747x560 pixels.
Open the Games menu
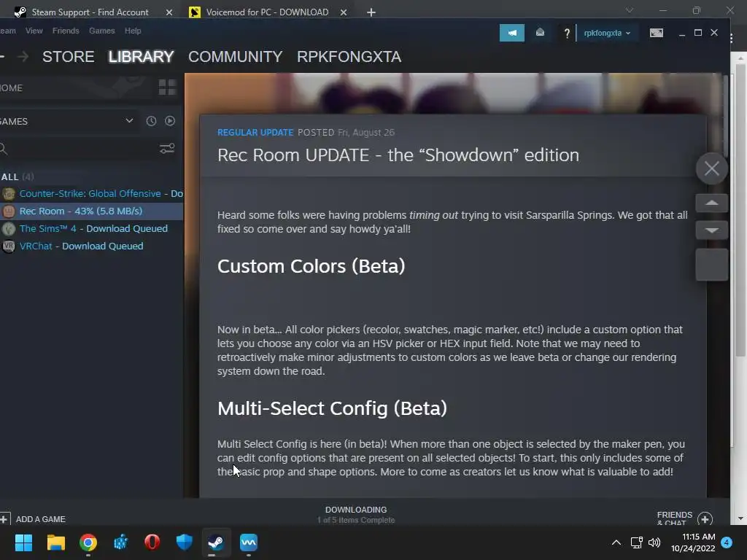102,31
